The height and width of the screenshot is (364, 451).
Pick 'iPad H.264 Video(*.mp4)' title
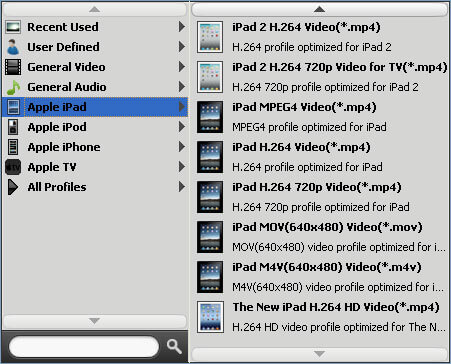pyautogui.click(x=301, y=147)
